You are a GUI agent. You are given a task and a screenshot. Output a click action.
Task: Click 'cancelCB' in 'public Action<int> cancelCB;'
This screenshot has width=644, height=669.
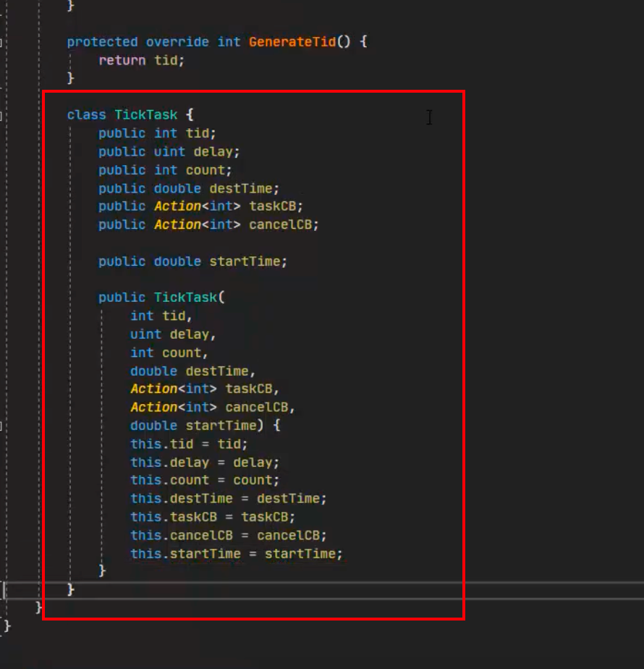coord(280,224)
